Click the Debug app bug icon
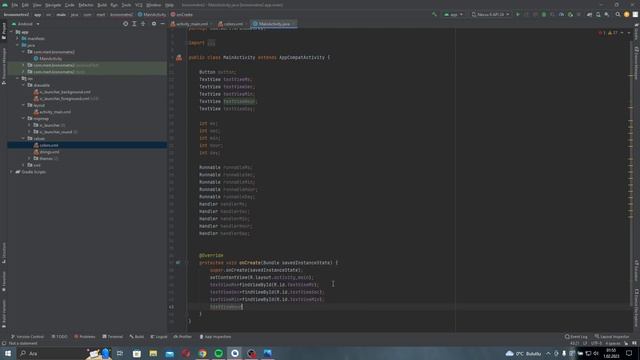The width and height of the screenshot is (640, 360). (x=544, y=14)
